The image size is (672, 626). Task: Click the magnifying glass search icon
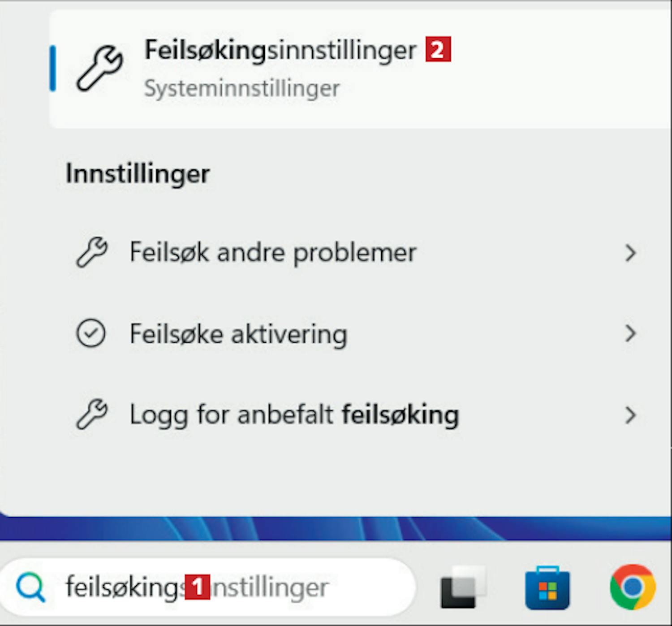(30, 588)
